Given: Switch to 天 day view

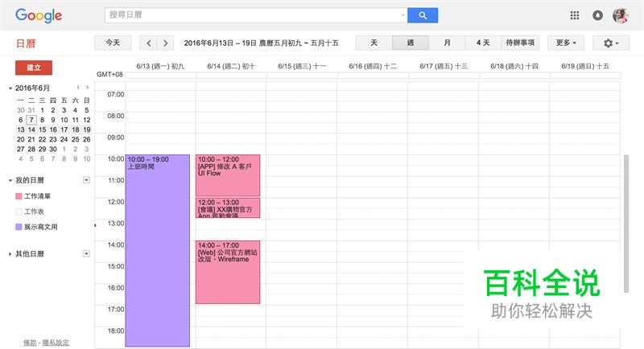Looking at the screenshot, I should coord(374,43).
